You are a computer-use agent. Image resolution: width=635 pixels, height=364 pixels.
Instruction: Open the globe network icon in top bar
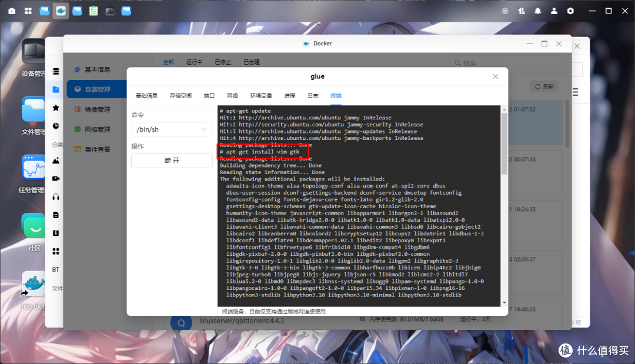click(x=505, y=11)
